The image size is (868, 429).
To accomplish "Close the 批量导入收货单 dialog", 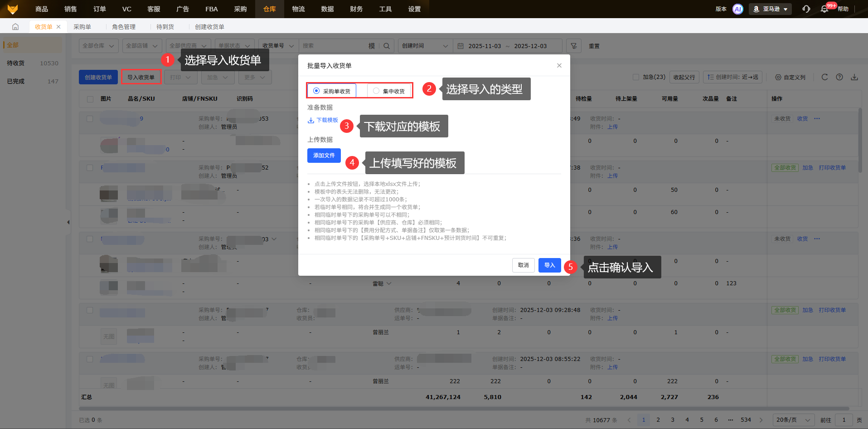I will point(559,66).
